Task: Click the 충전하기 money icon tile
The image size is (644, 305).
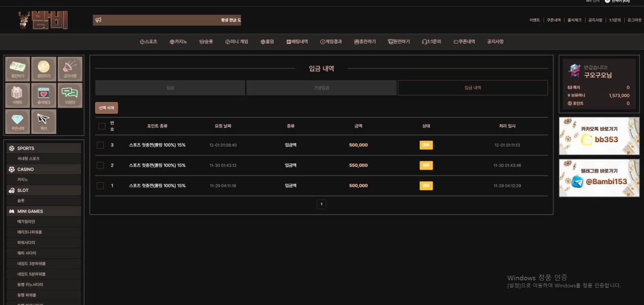Action: (18, 69)
